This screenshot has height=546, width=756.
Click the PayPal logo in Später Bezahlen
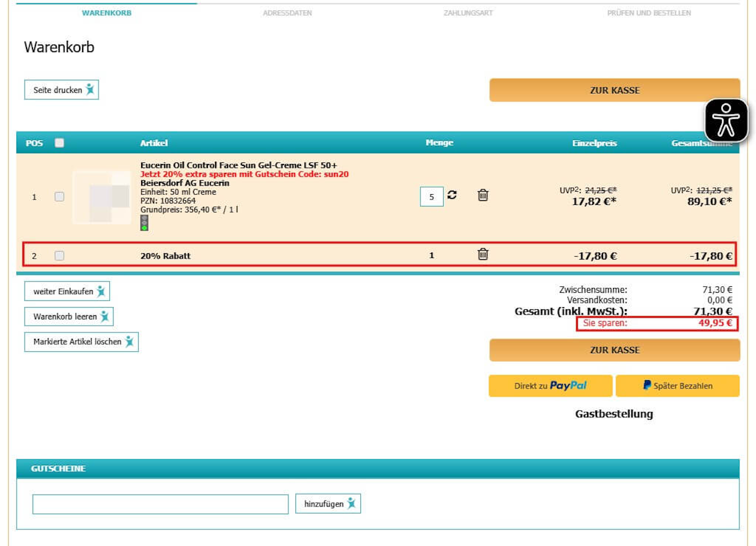(x=647, y=385)
